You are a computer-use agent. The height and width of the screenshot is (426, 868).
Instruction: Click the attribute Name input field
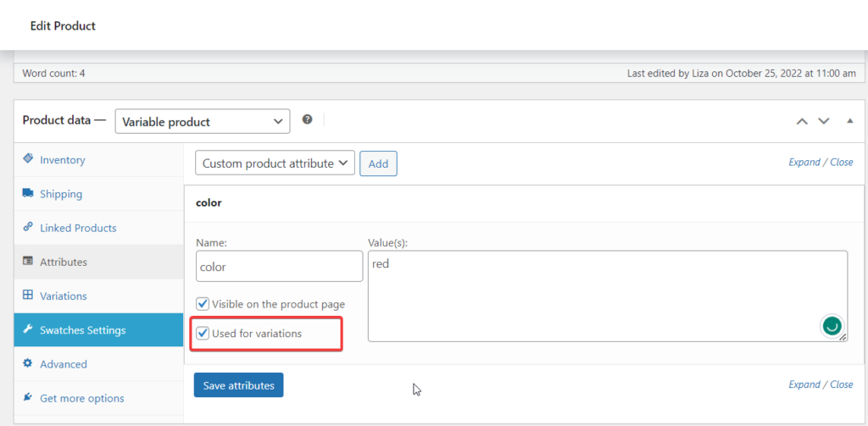279,267
